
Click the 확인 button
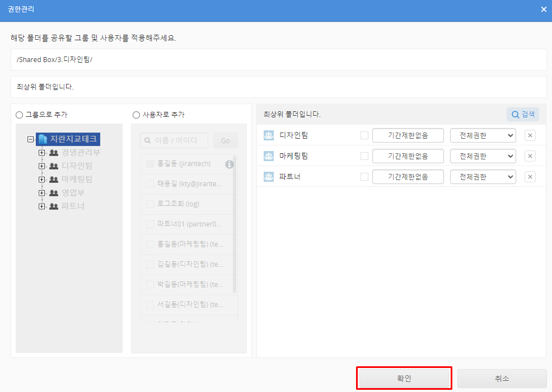[404, 378]
